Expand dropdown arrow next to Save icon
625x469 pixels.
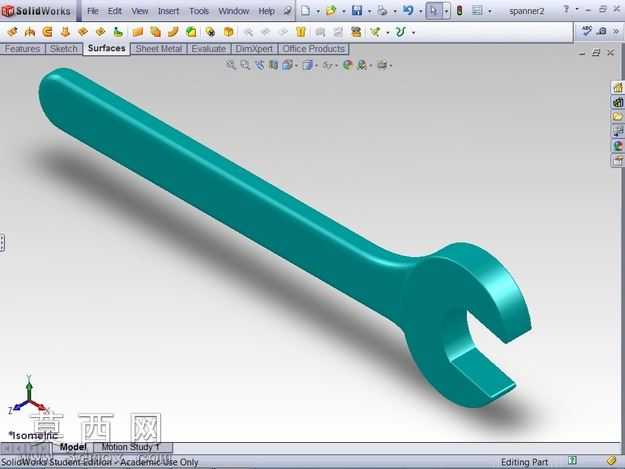point(369,12)
